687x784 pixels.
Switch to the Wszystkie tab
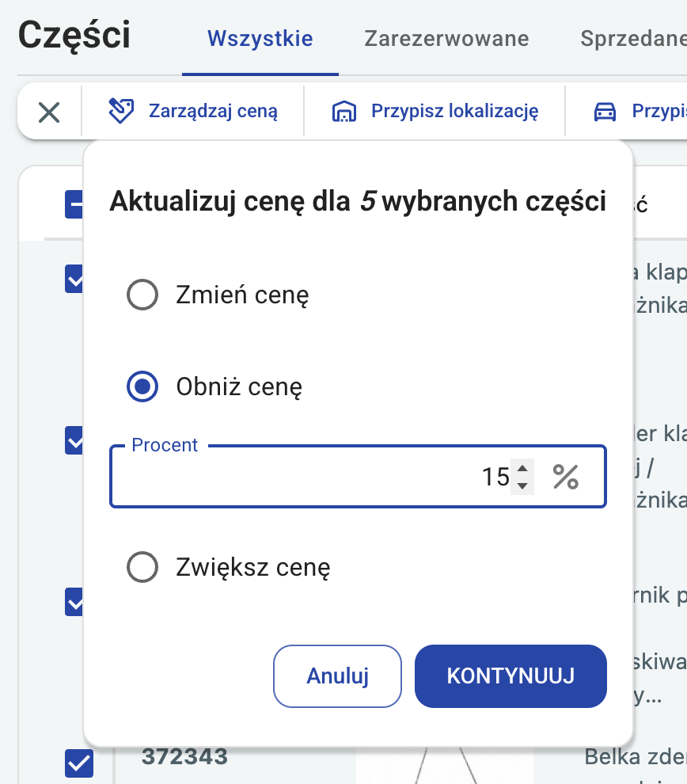pyautogui.click(x=260, y=39)
